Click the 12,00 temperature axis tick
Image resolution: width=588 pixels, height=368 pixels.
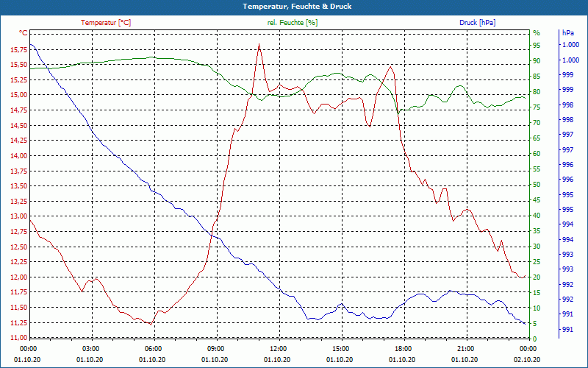pos(19,277)
